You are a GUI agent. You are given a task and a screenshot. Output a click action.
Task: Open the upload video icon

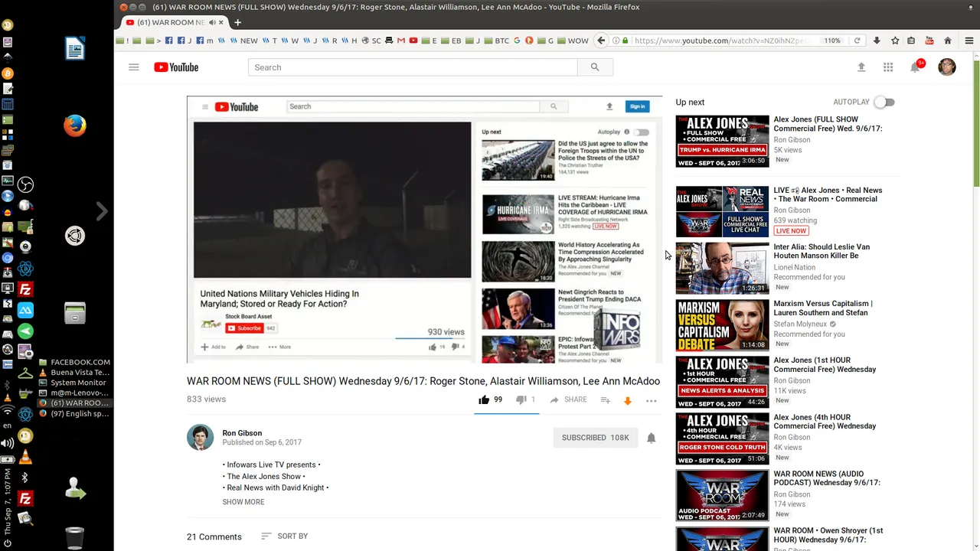pos(861,67)
